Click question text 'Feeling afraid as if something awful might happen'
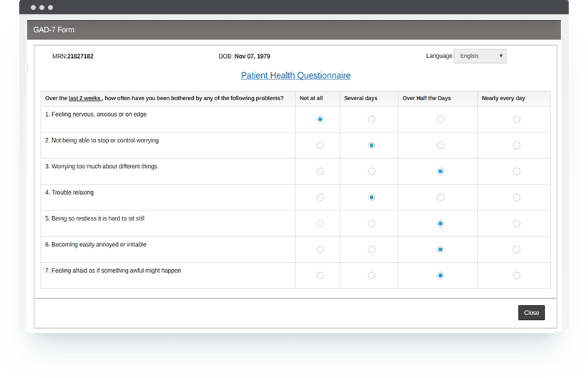This screenshot has width=588, height=378. pos(117,271)
